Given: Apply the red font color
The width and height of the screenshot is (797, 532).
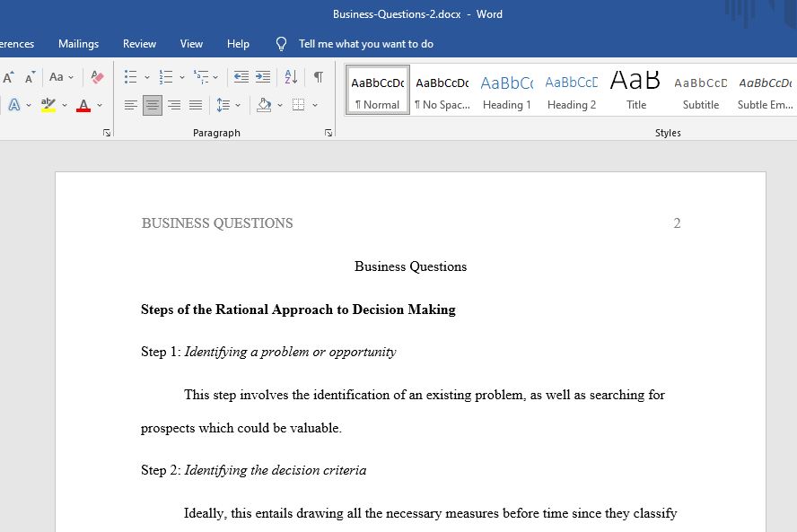Looking at the screenshot, I should pyautogui.click(x=83, y=105).
